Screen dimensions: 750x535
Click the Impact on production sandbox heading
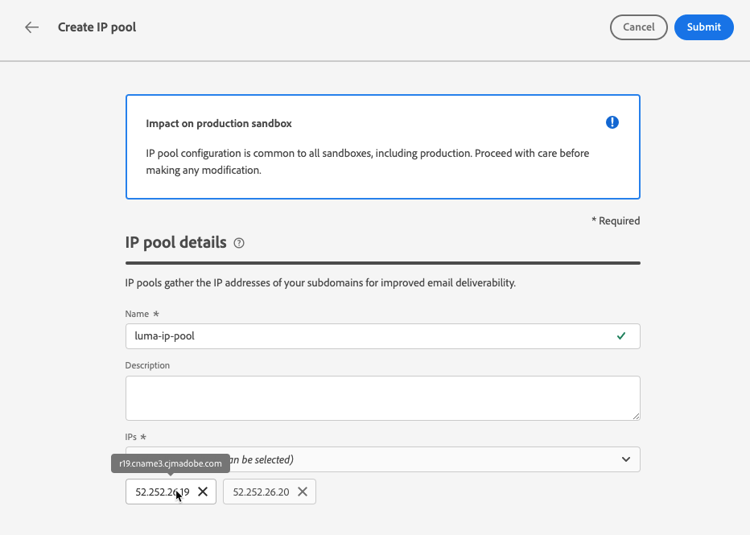[x=219, y=124]
